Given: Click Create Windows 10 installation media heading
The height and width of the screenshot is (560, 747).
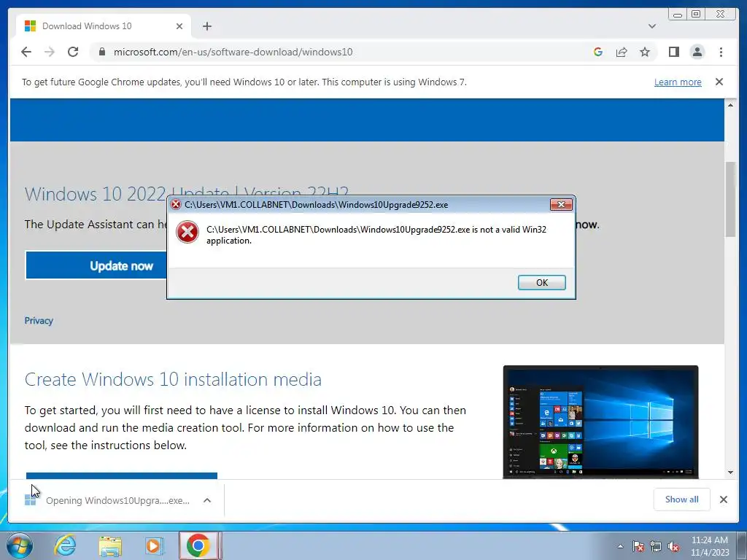Looking at the screenshot, I should click(x=173, y=379).
